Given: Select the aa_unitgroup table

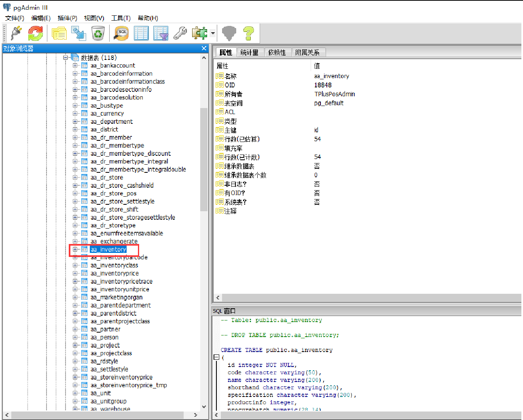Looking at the screenshot, I should pos(108,401).
